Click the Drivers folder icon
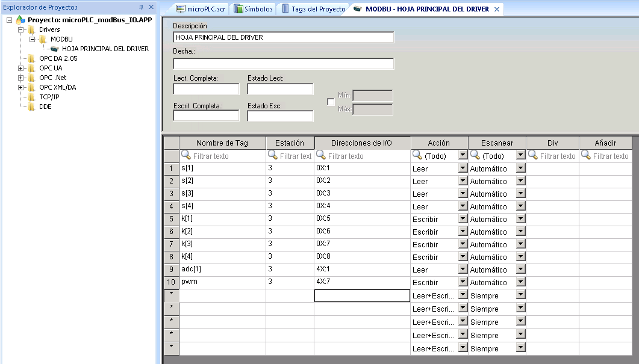The image size is (639, 364). pos(31,29)
